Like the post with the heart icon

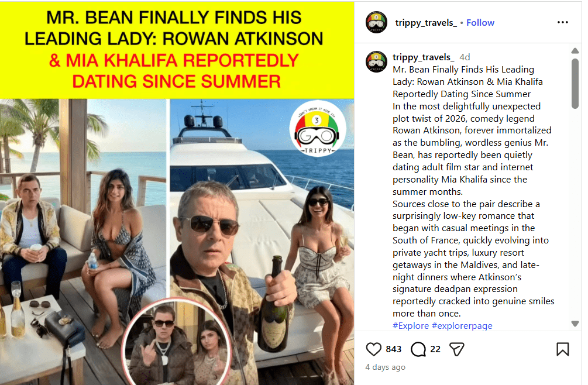tap(373, 349)
